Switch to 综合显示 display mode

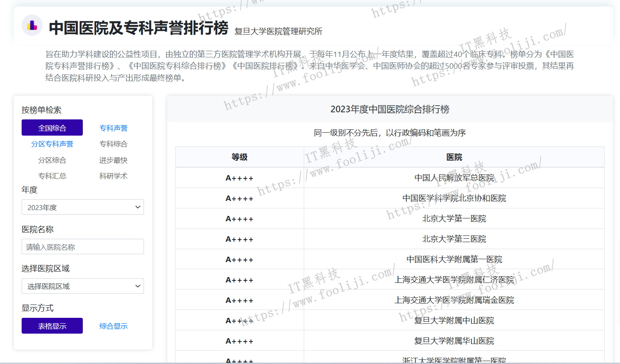click(113, 326)
